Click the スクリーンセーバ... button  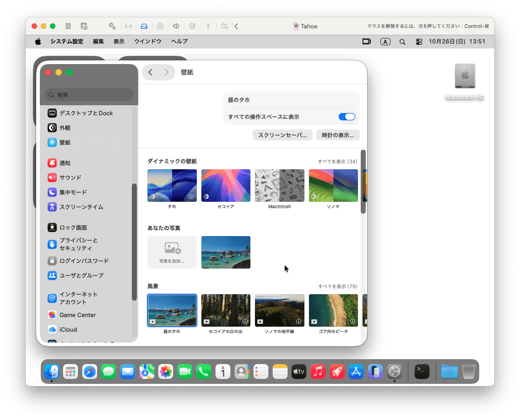point(282,135)
